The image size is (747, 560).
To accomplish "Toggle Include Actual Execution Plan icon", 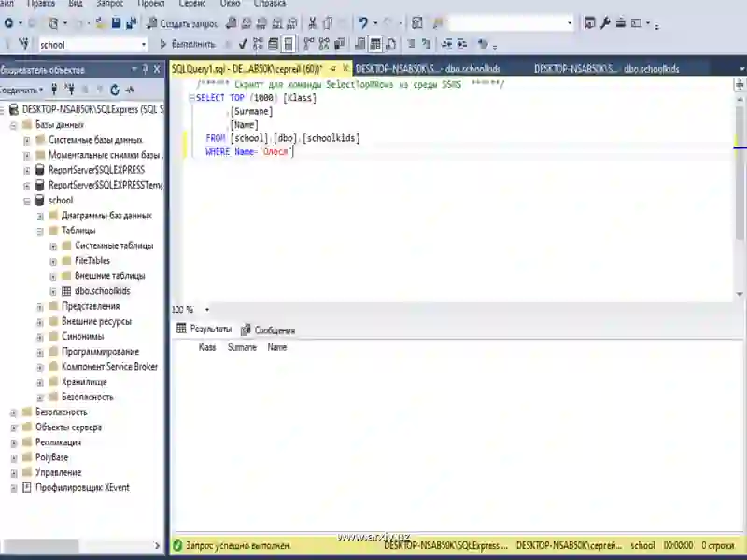I will tap(309, 44).
